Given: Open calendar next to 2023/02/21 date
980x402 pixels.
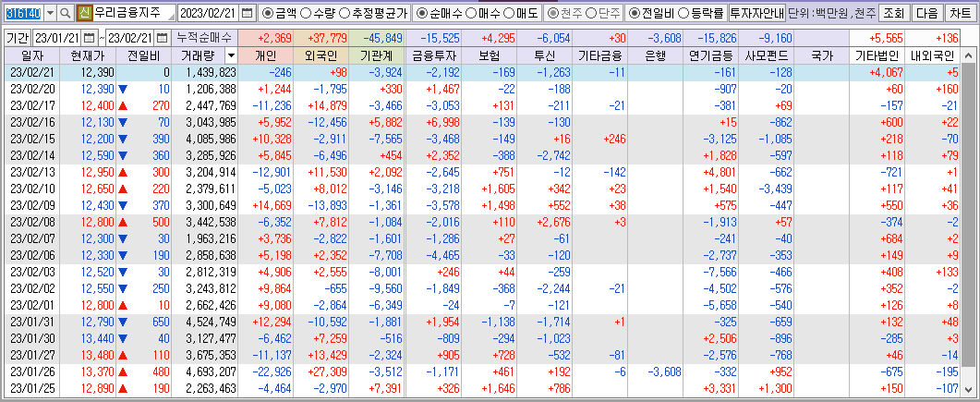Looking at the screenshot, I should (248, 13).
